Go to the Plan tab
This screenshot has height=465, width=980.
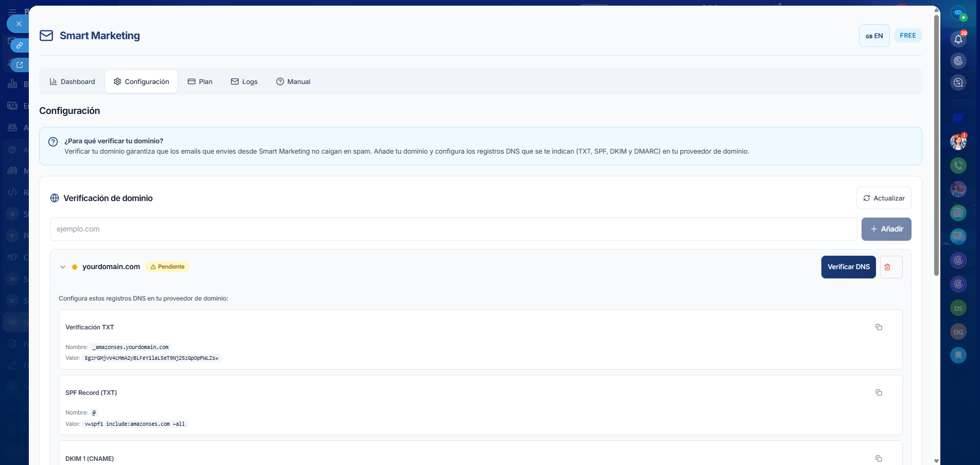[200, 81]
